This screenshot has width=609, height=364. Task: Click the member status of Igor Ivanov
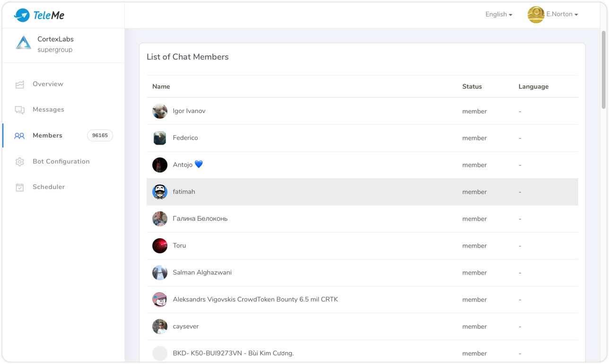pyautogui.click(x=474, y=112)
